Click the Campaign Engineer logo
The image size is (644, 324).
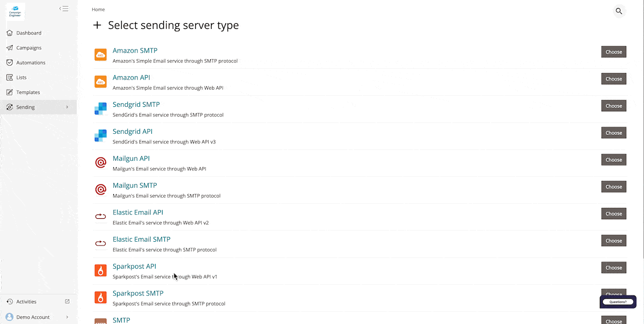coord(16,11)
